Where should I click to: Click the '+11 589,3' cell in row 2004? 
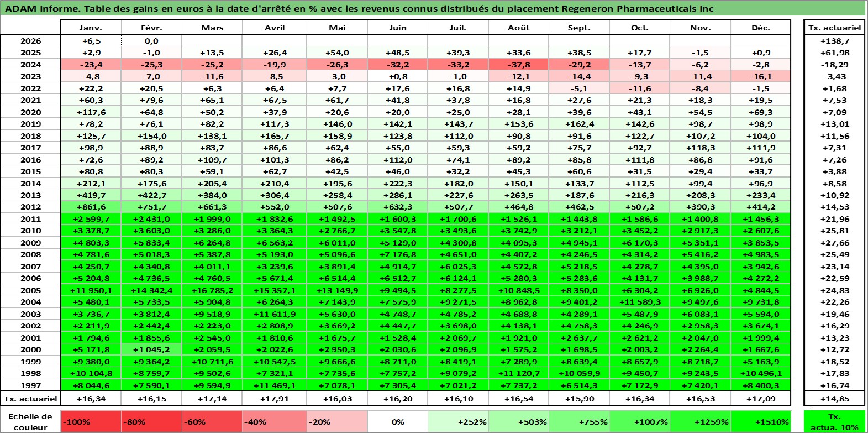[639, 302]
